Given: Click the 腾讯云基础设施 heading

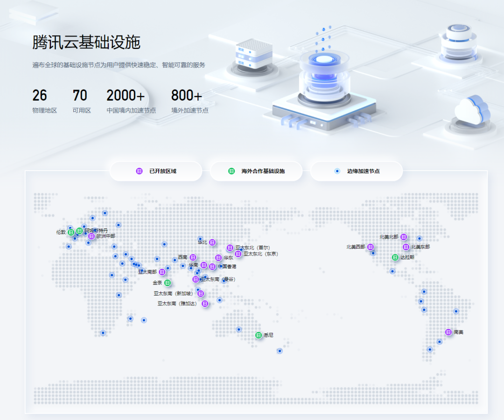Looking at the screenshot, I should pos(86,42).
